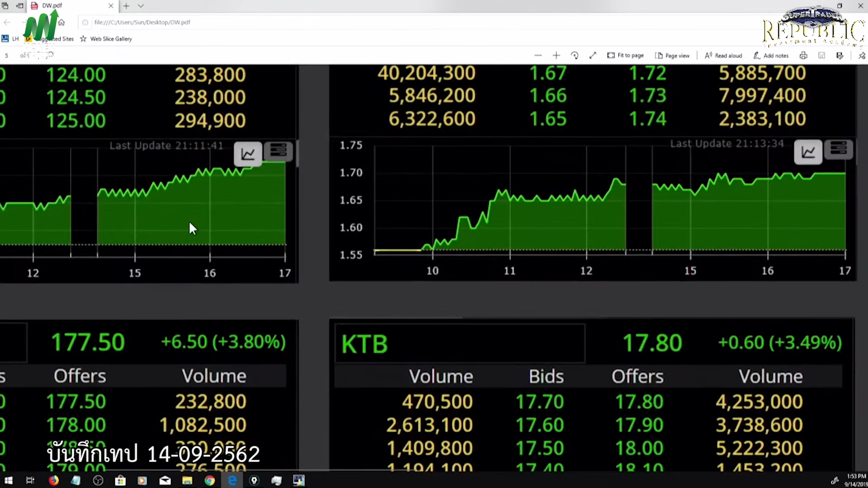Screen dimensions: 868x488
Task: Zoom out with the minus icon
Action: (x=538, y=55)
